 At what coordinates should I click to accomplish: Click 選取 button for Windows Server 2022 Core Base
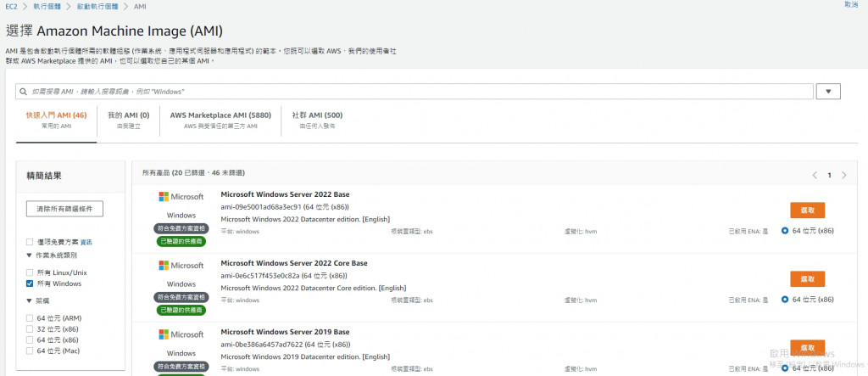807,279
